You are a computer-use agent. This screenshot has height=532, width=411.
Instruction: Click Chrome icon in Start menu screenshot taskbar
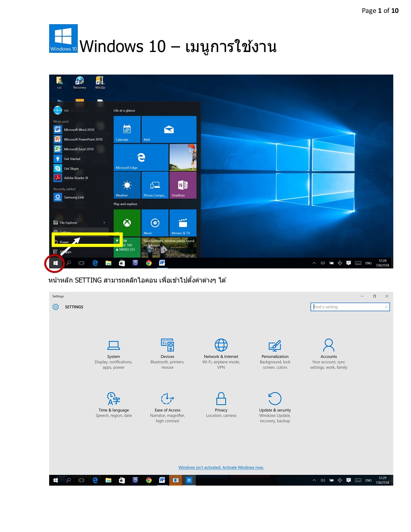tap(149, 263)
